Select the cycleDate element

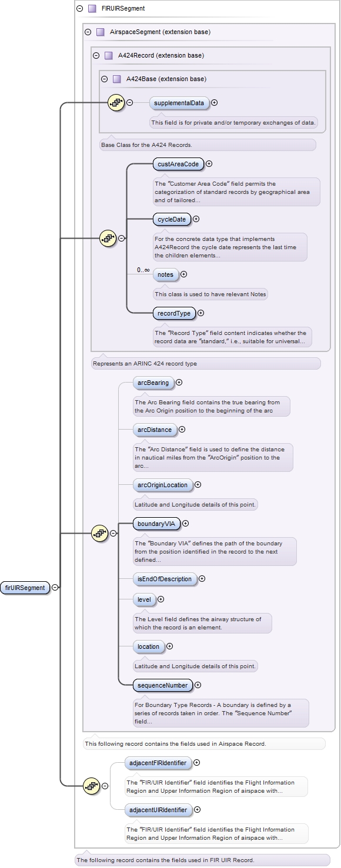[172, 219]
